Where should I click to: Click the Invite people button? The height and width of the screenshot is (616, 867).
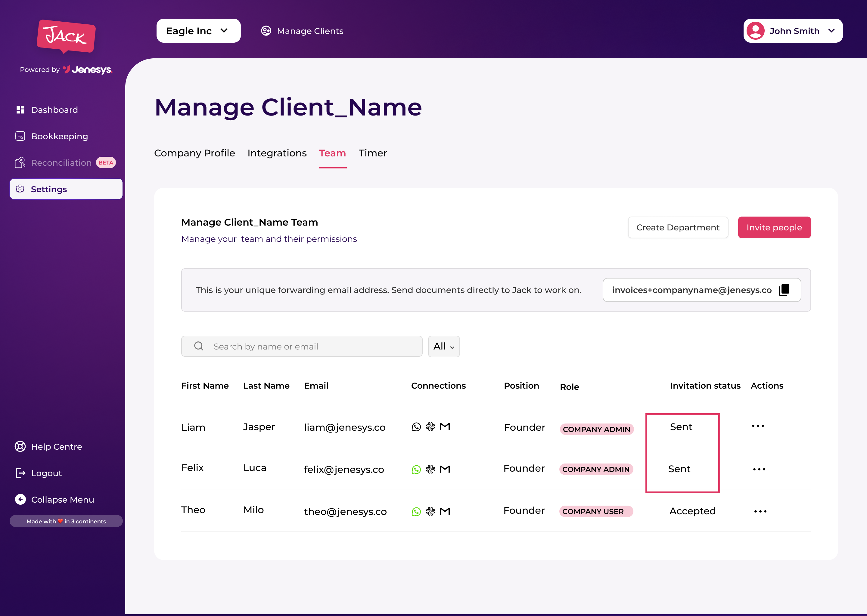(774, 227)
